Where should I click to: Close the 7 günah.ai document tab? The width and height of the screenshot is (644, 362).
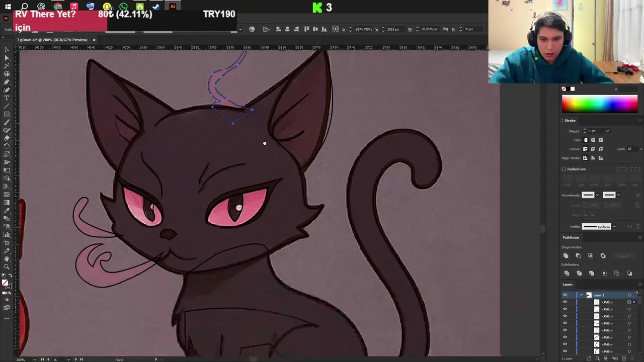[94, 40]
